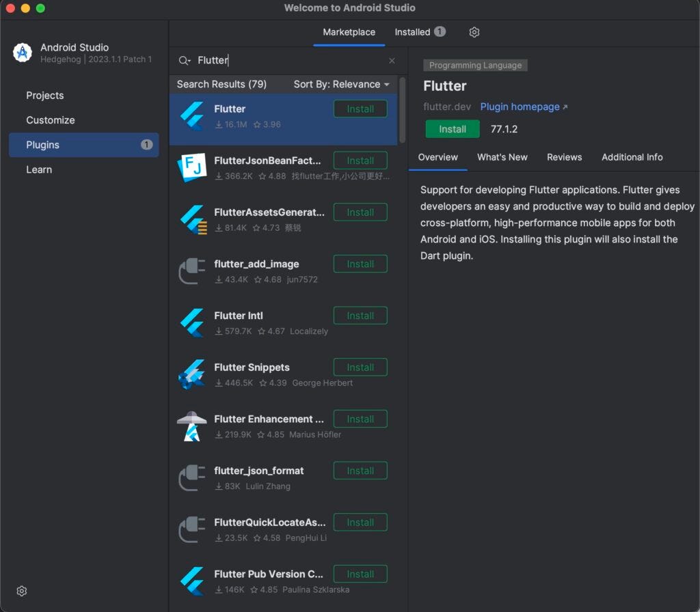Click the Flutter Pub Version Checker icon
The width and height of the screenshot is (700, 612).
(193, 580)
